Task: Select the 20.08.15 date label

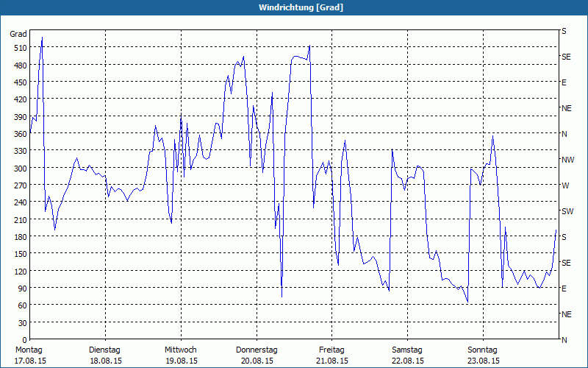Action: 257,361
